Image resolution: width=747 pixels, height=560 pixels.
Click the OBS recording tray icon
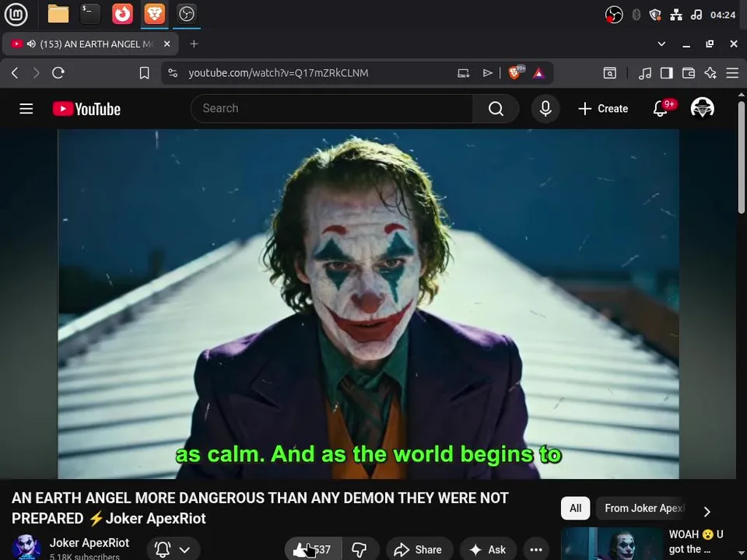coord(614,15)
